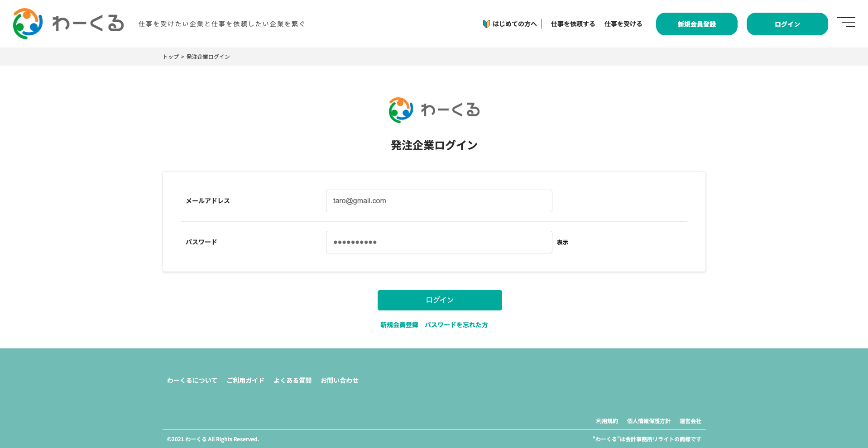Image resolution: width=868 pixels, height=448 pixels.
Task: Go to トップ in the breadcrumb
Action: tap(171, 57)
